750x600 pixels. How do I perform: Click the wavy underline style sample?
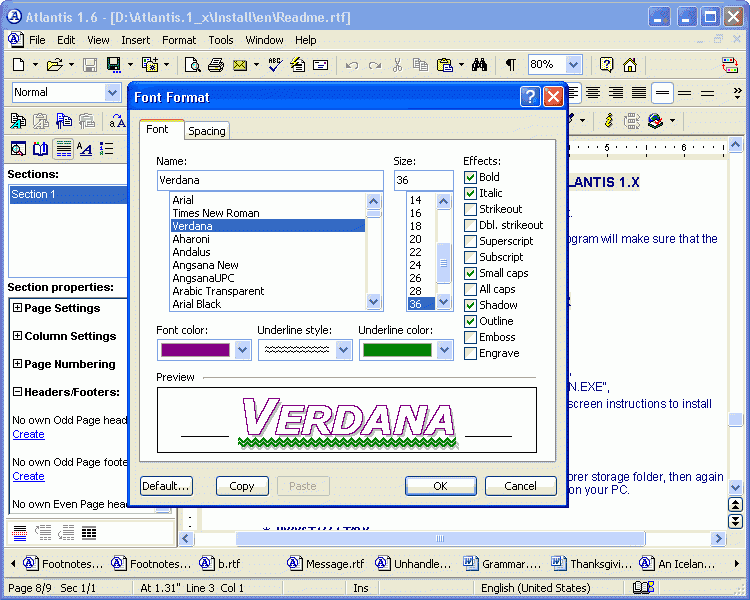[x=297, y=350]
